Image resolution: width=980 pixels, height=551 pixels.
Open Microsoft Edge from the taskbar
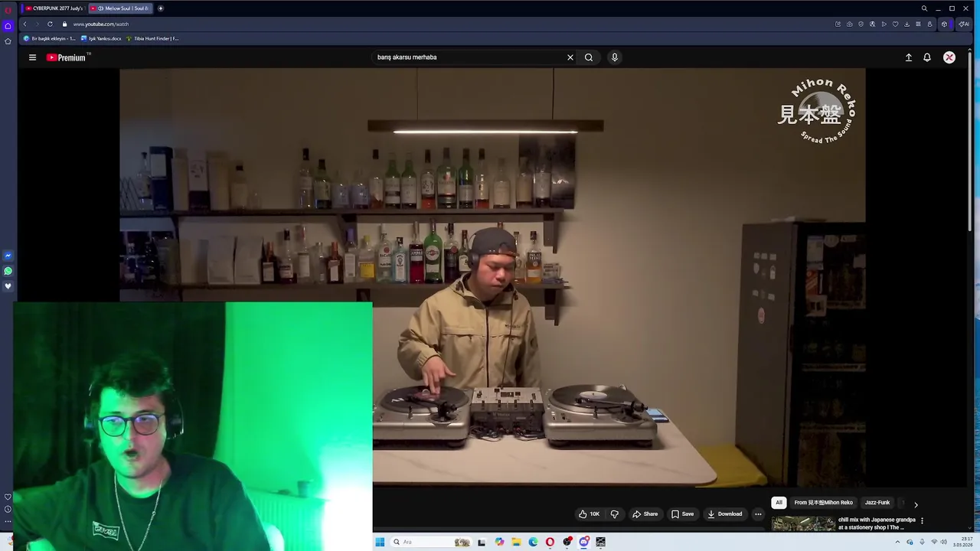click(x=533, y=542)
